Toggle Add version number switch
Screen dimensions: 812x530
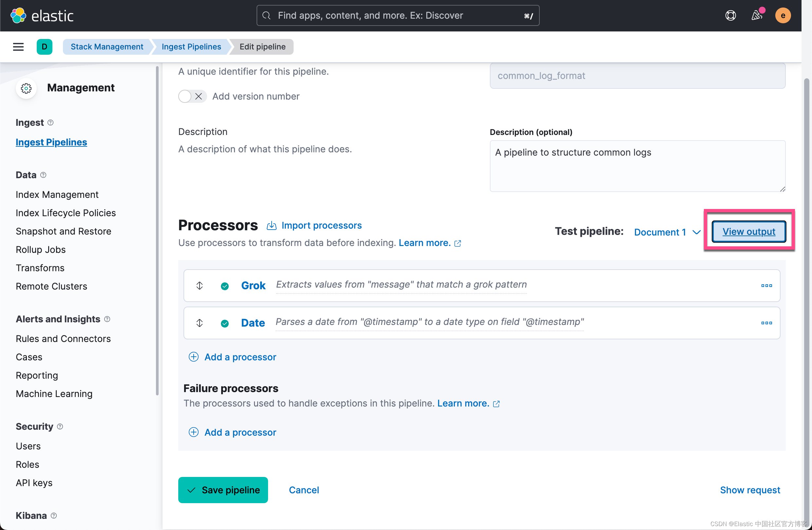pyautogui.click(x=192, y=97)
